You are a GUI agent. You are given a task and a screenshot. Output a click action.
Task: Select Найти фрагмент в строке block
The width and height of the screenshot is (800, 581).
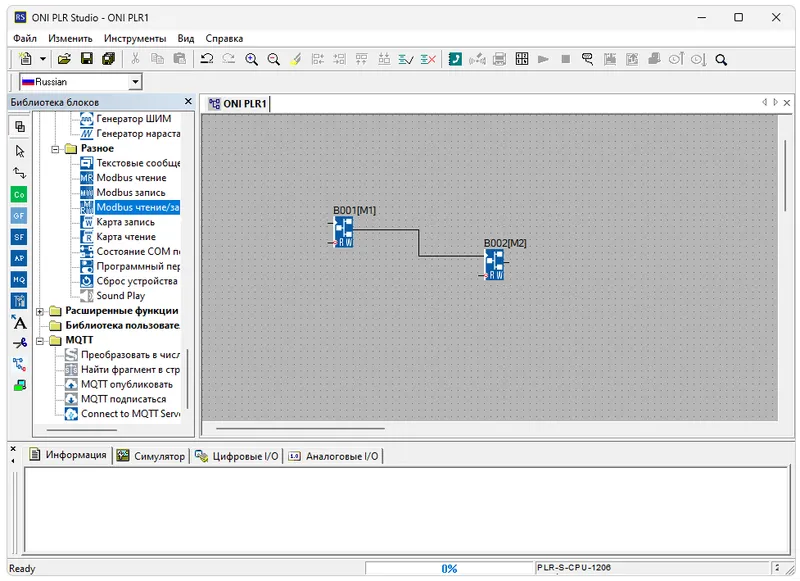(x=122, y=370)
